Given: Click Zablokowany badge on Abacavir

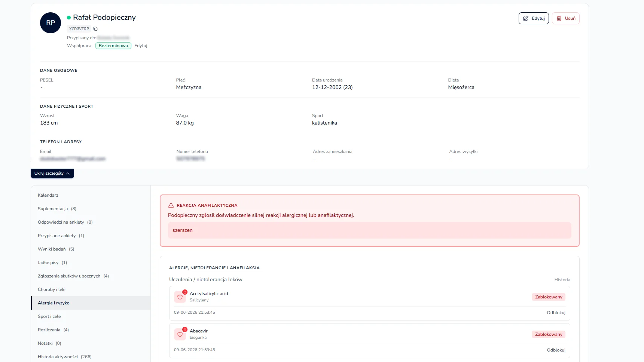Looking at the screenshot, I should (549, 334).
